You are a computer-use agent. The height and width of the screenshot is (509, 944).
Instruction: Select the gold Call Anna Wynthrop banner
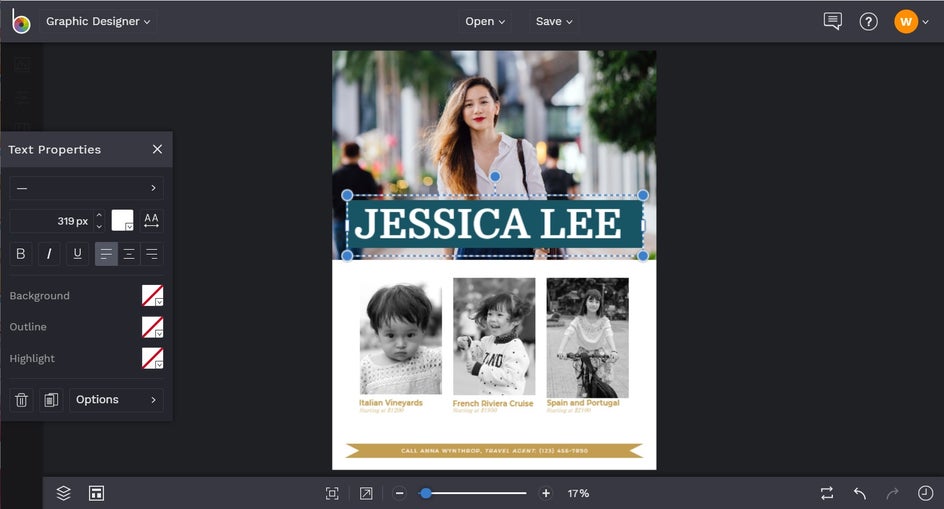(x=494, y=451)
